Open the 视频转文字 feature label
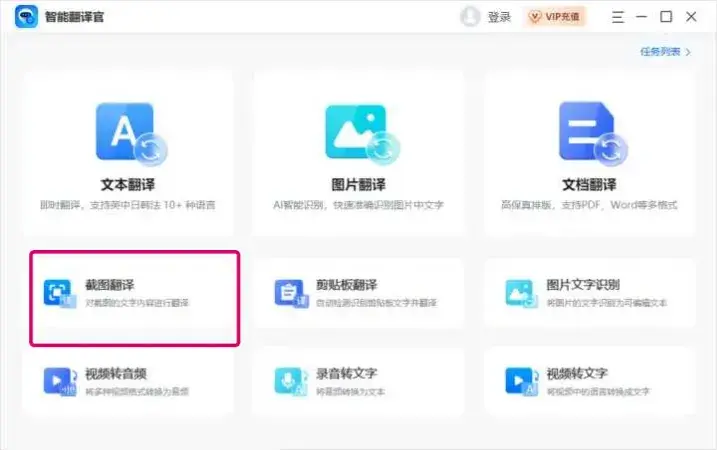720x451 pixels. click(577, 374)
